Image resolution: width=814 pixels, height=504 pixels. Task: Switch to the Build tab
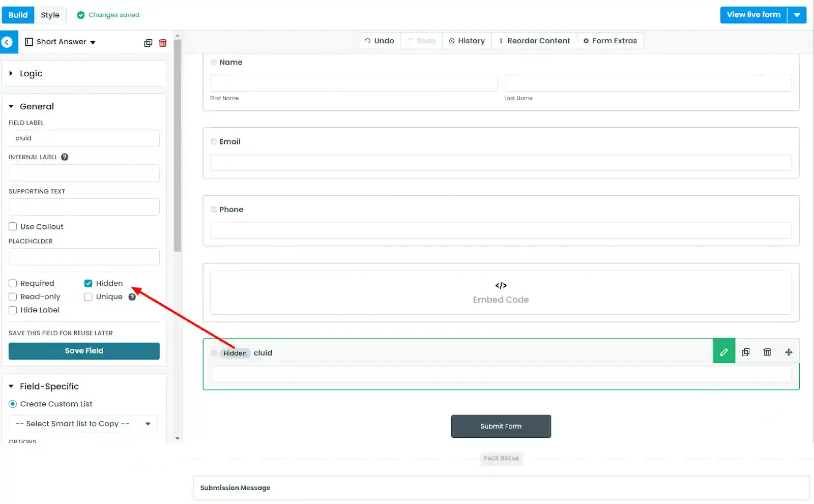(18, 15)
